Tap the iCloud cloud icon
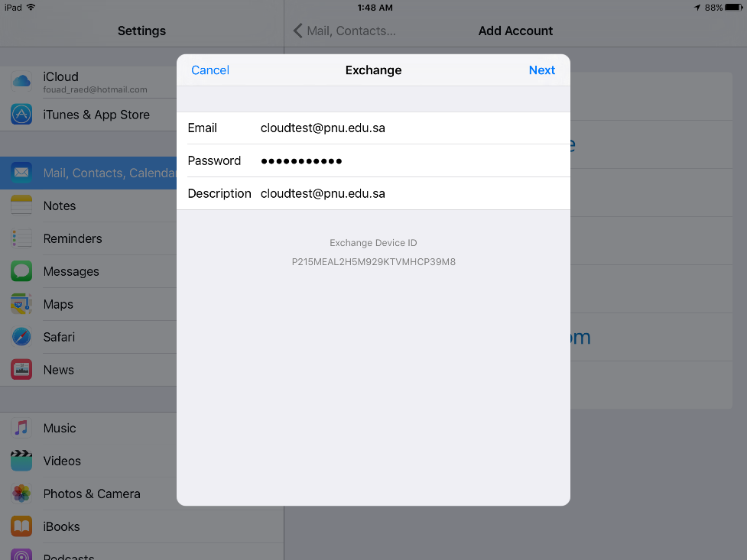The width and height of the screenshot is (747, 560). tap(21, 81)
